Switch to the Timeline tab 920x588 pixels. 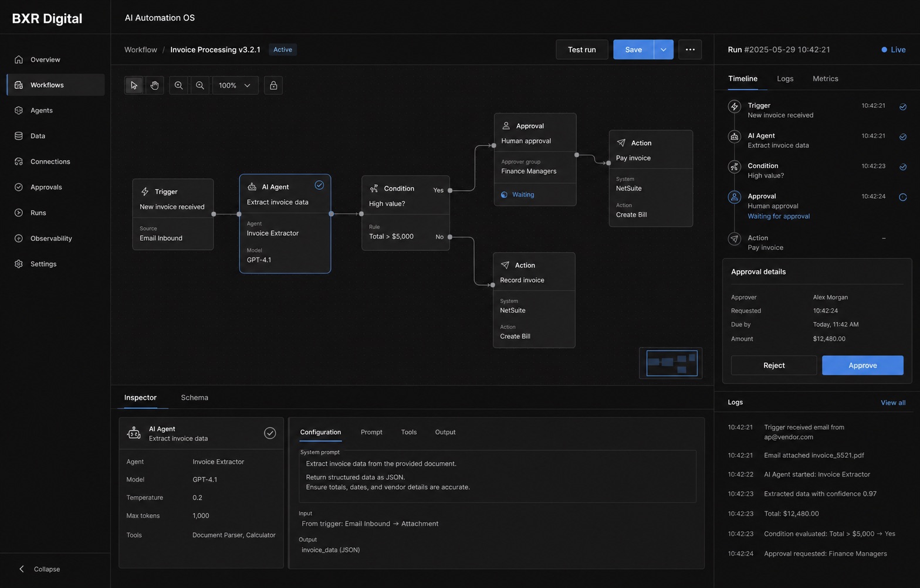tap(743, 79)
